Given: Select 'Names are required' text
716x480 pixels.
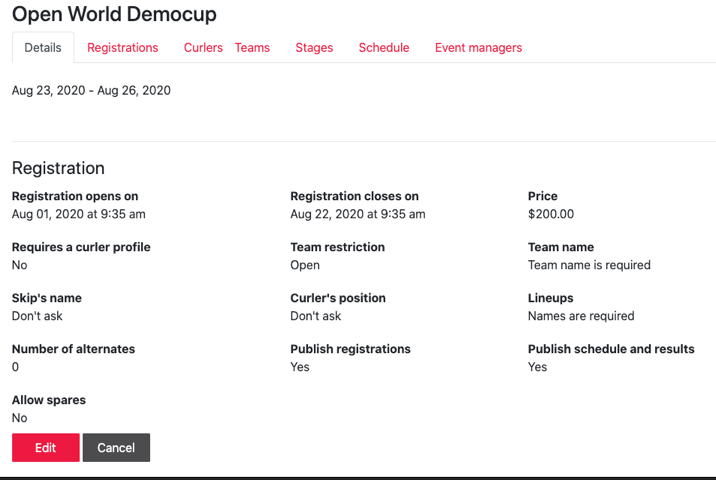Looking at the screenshot, I should pos(581,316).
